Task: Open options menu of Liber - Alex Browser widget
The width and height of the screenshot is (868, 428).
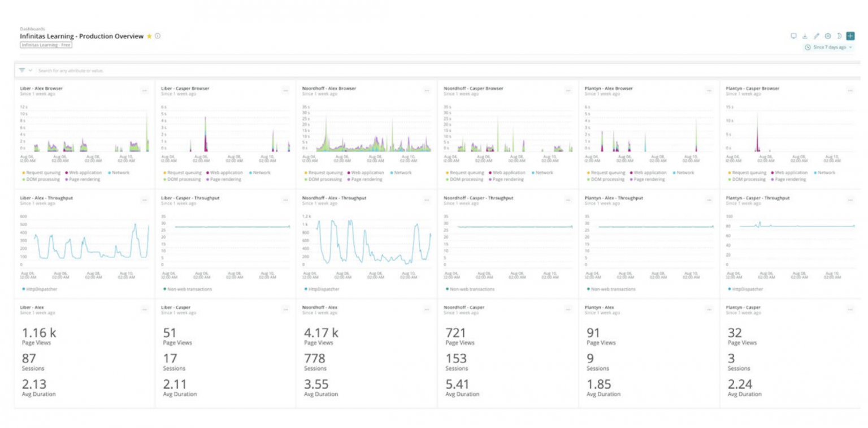Action: (x=145, y=90)
